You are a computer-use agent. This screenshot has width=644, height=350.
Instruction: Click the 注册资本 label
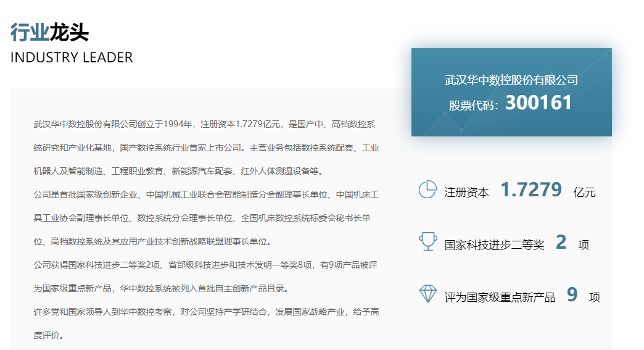pos(466,192)
